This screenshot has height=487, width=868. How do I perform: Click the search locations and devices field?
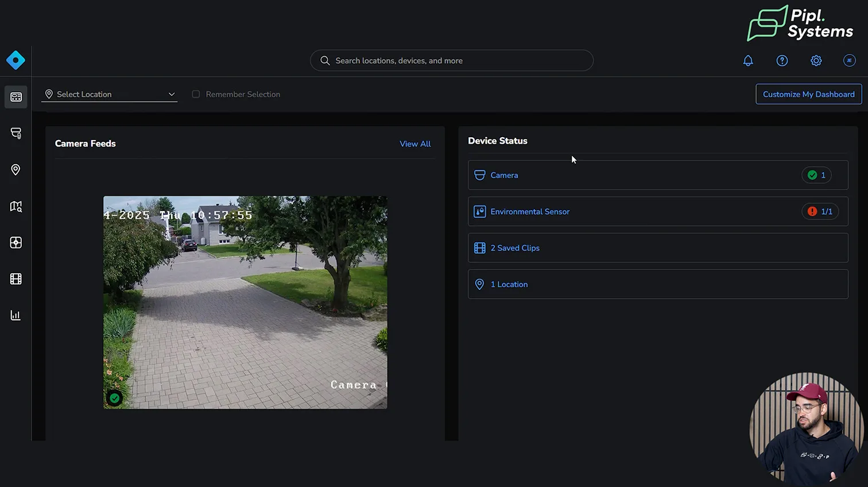pyautogui.click(x=452, y=61)
